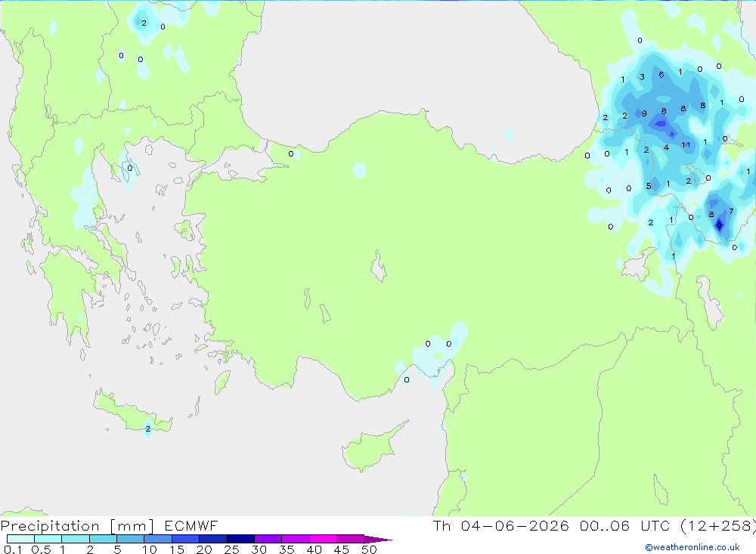Click the 1–2 mm legend color swatch
Viewport: 756px width, 554px height.
pos(75,539)
